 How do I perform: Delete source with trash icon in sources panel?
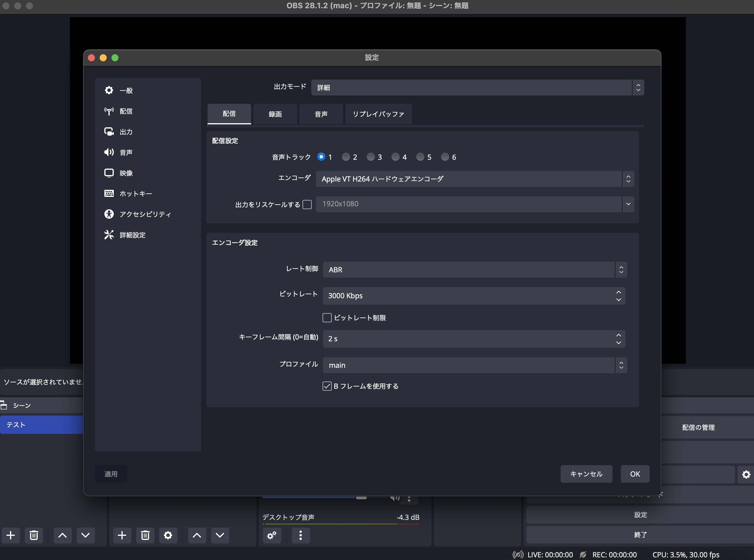145,535
